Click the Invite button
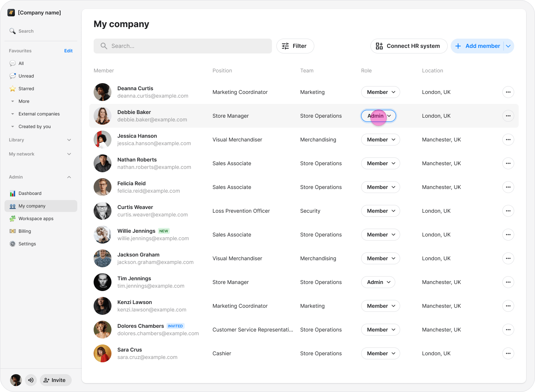 point(55,380)
